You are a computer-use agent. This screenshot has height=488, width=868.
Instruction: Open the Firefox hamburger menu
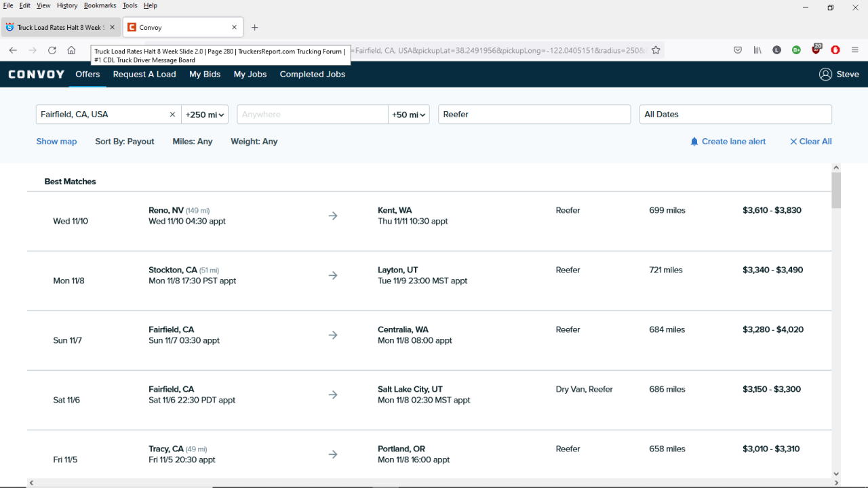pos(855,50)
